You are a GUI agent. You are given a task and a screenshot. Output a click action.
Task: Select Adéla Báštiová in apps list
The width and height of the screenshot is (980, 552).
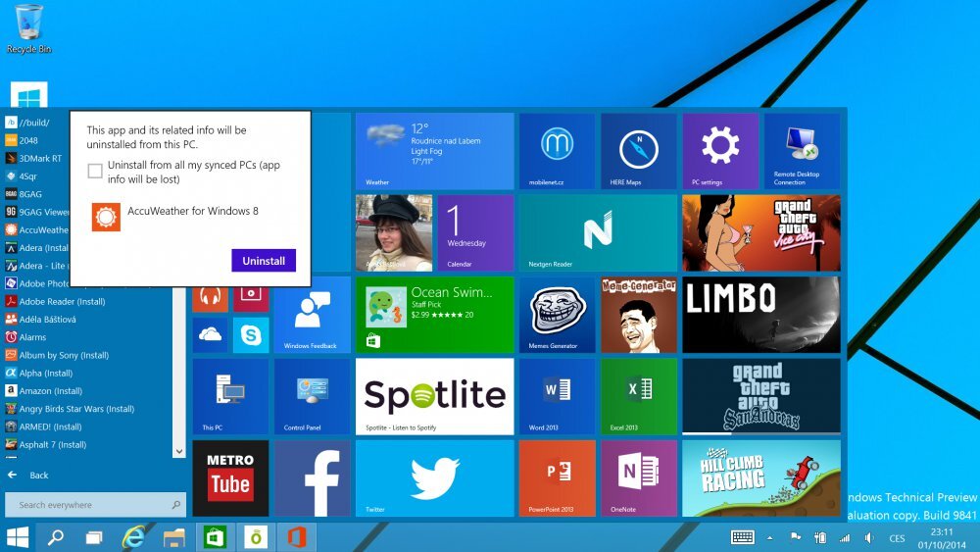40,319
